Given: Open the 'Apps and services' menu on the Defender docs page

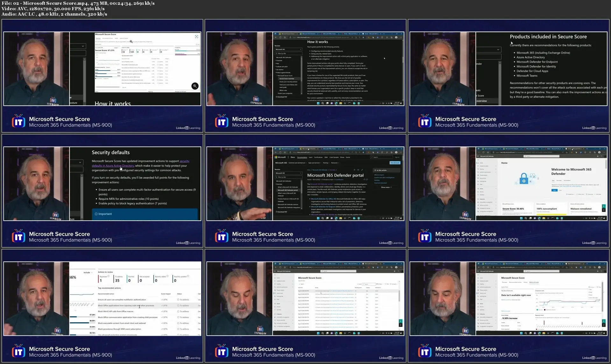Looking at the screenshot, I should [x=314, y=163].
